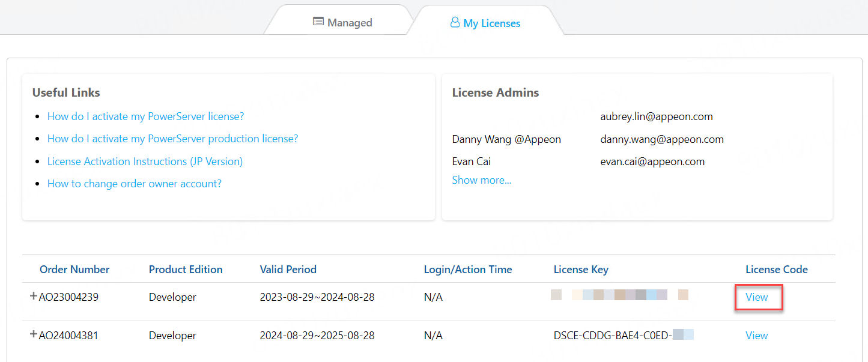Expand order AO23004239 with plus icon

[x=34, y=296]
